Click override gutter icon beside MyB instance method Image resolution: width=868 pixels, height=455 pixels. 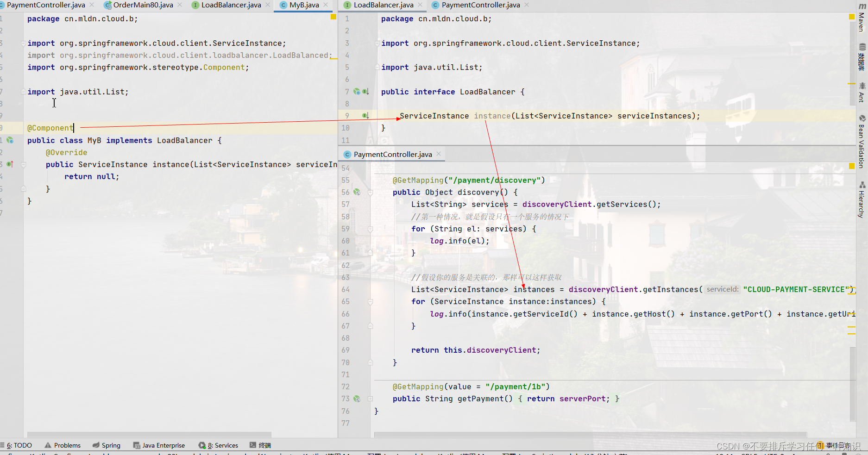tap(10, 164)
